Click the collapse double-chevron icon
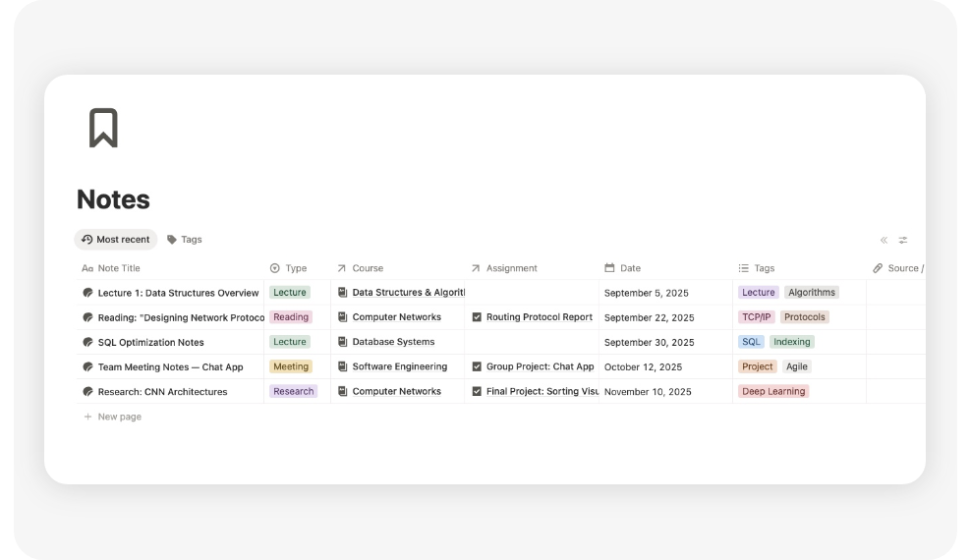Screen dimensions: 970x560 (884, 240)
